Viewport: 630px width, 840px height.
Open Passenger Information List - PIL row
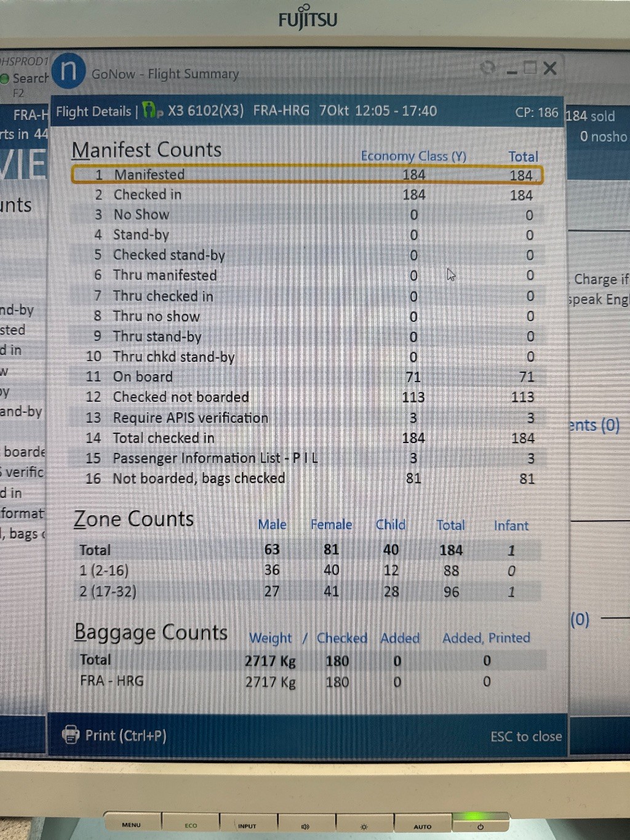click(x=306, y=458)
